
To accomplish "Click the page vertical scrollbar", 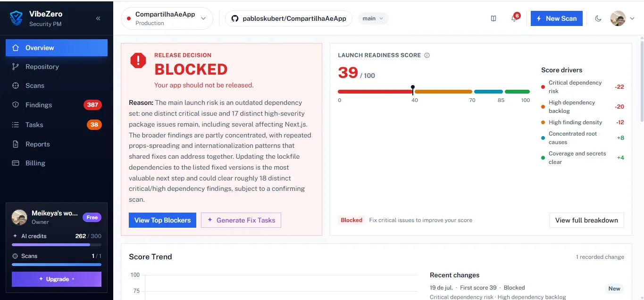I will (x=642, y=80).
